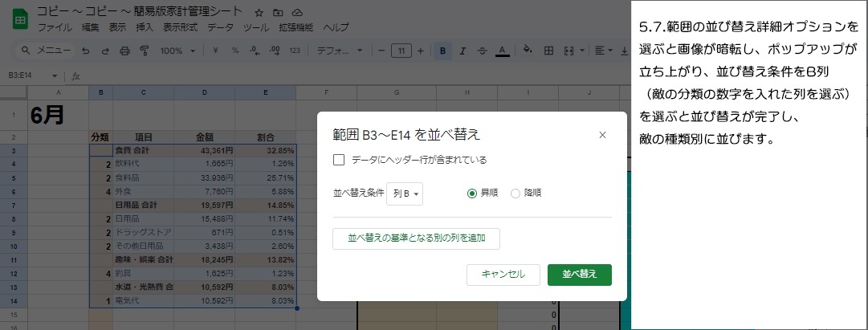Image resolution: width=868 pixels, height=330 pixels.
Task: Open the font dropdown labeled デフォ...
Action: (x=340, y=51)
